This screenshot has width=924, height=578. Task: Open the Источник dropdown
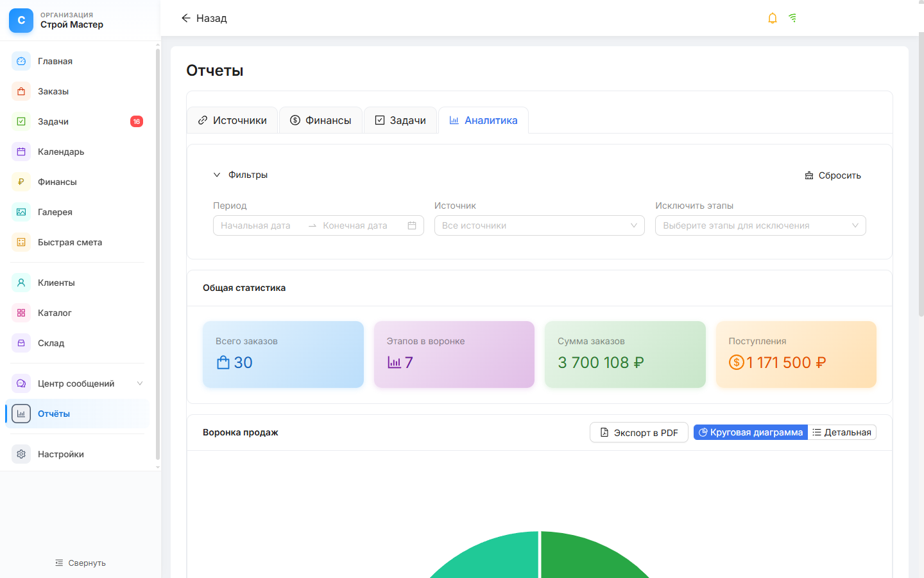tap(540, 225)
